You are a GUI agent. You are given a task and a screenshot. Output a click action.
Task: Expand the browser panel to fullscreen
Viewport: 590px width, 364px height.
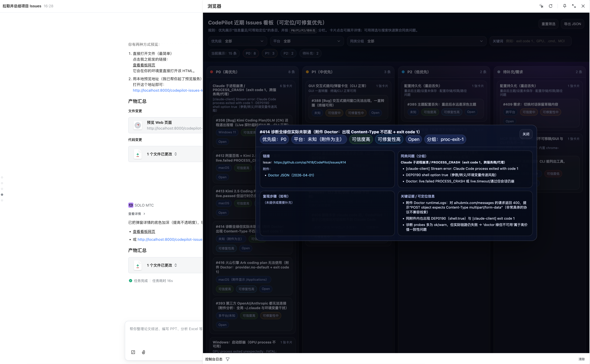[x=574, y=6]
